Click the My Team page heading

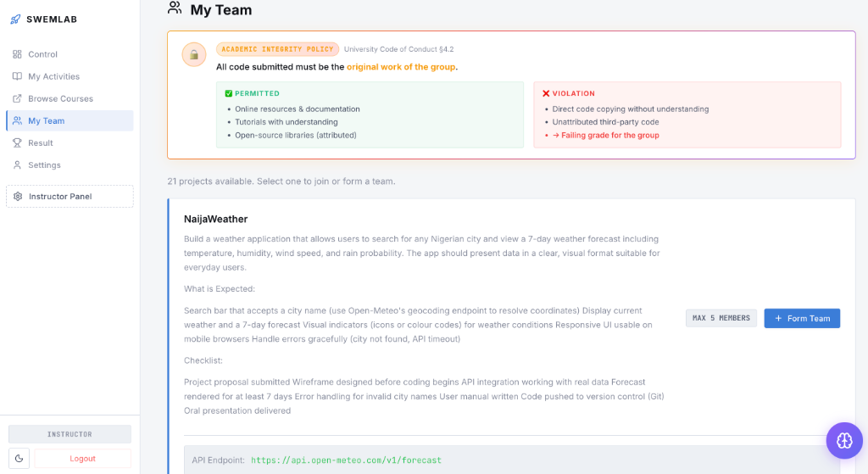221,10
